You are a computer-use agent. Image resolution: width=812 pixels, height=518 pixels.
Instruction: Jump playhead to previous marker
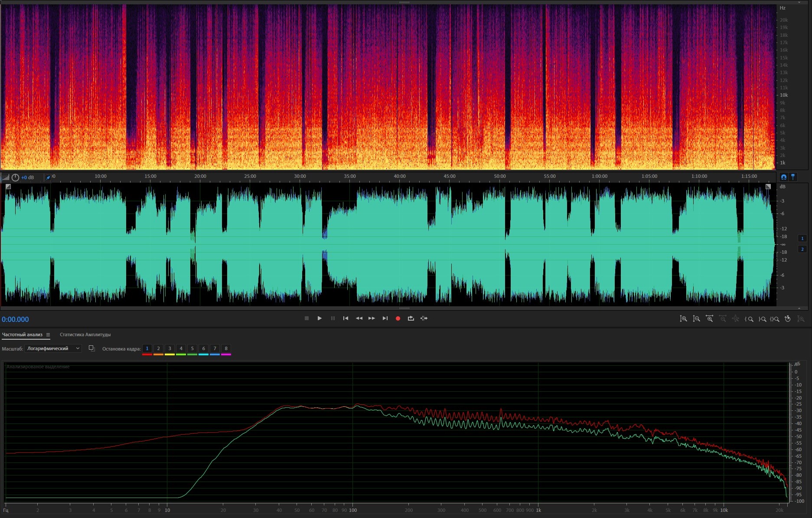pos(346,318)
